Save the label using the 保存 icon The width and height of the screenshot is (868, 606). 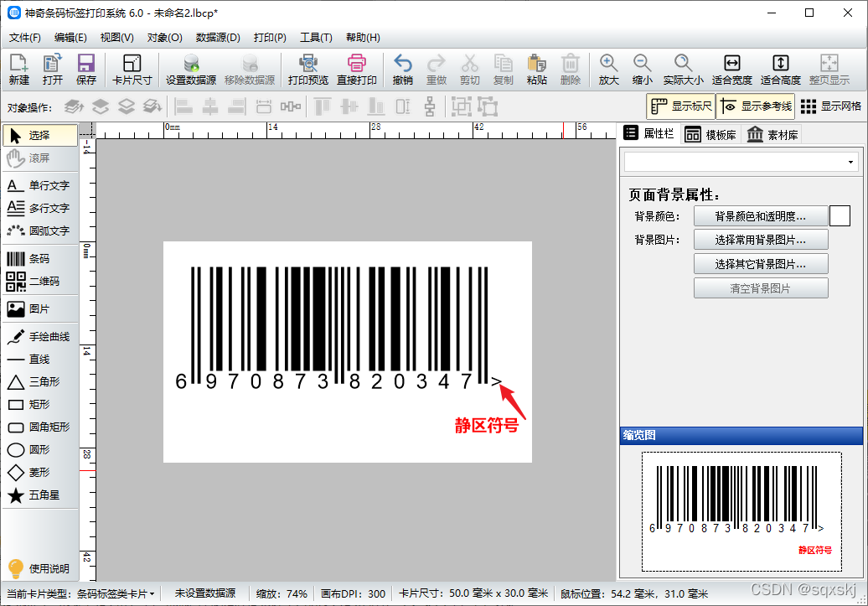pos(85,70)
